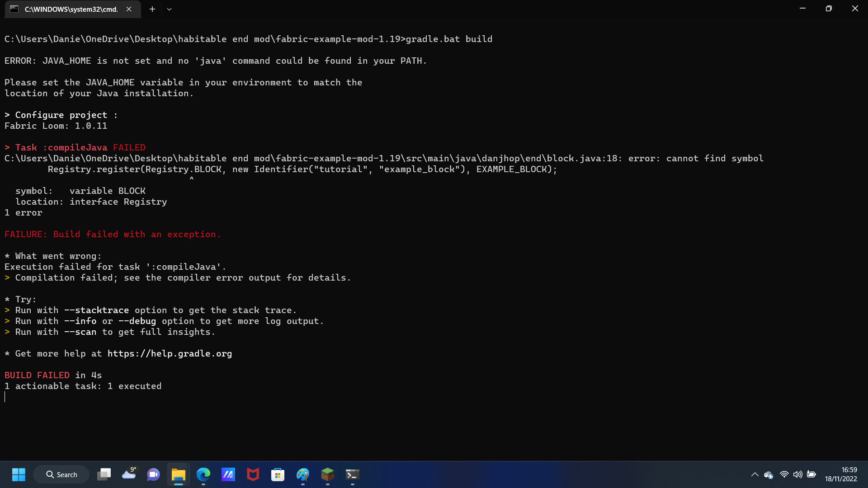Open Chat from the taskbar
This screenshot has width=868, height=488.
click(x=153, y=475)
